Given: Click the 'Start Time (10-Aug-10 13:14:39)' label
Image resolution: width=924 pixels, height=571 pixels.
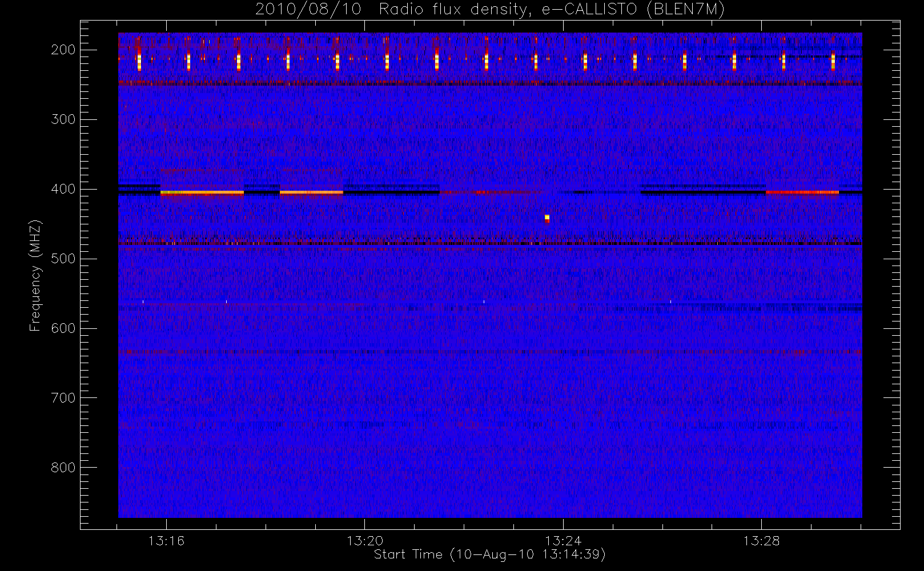Looking at the screenshot, I should coord(489,554).
